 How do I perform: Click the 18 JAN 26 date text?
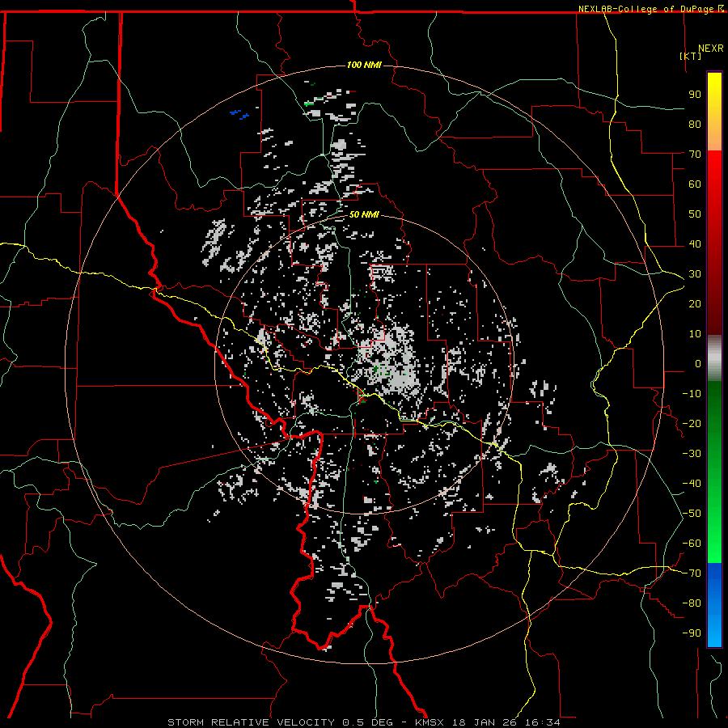(485, 722)
